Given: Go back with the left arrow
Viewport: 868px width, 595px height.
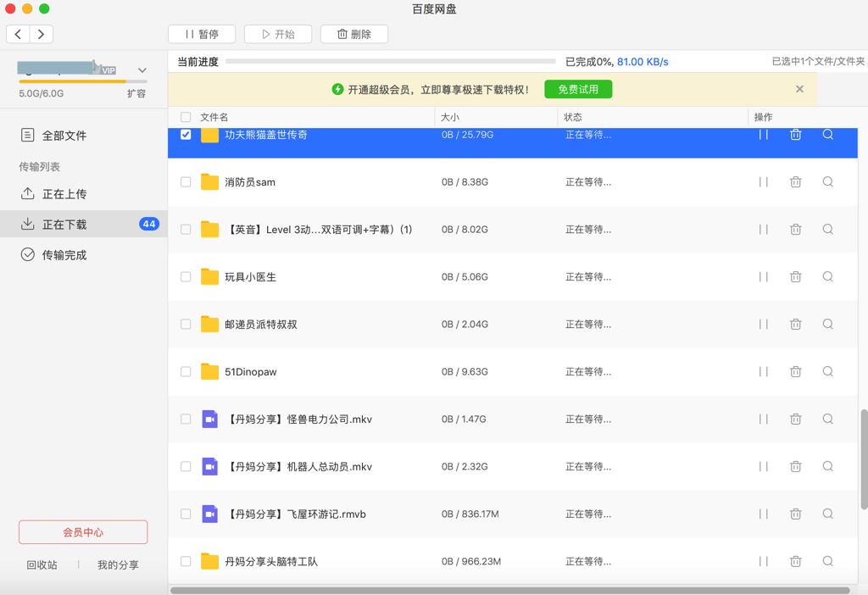Looking at the screenshot, I should pyautogui.click(x=19, y=34).
